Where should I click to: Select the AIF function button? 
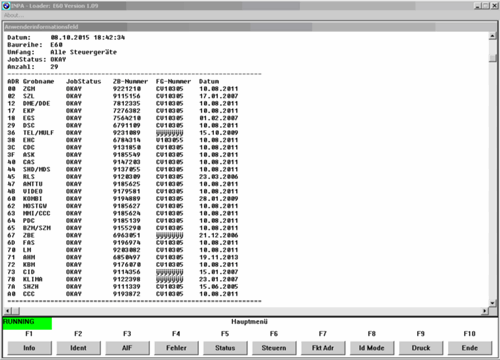click(127, 348)
